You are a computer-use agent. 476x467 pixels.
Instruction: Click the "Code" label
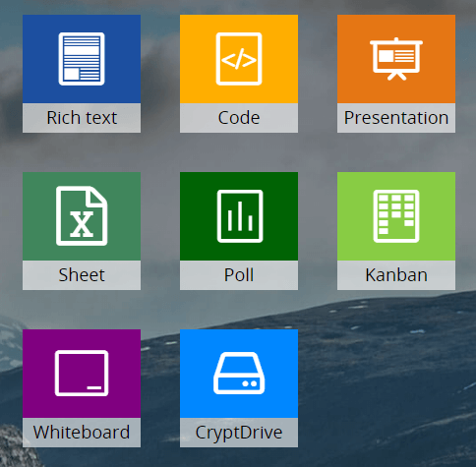tap(239, 118)
